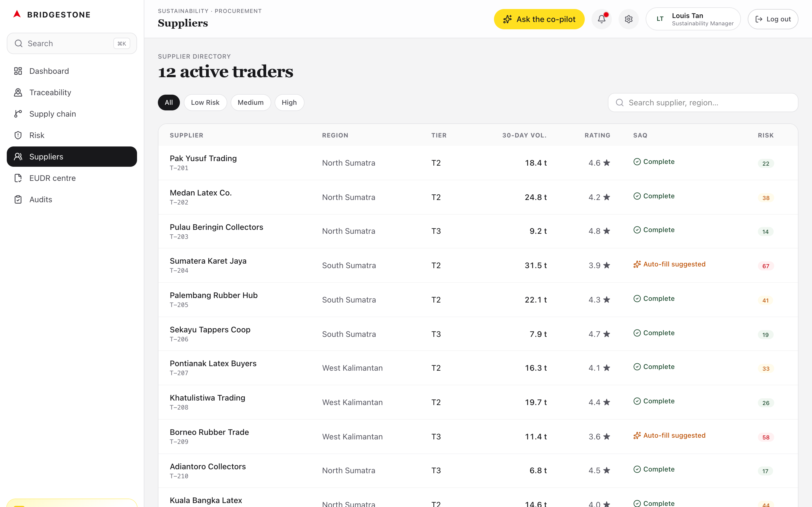812x507 pixels.
Task: Open the Borneo Rubber Trade row
Action: 209,432
